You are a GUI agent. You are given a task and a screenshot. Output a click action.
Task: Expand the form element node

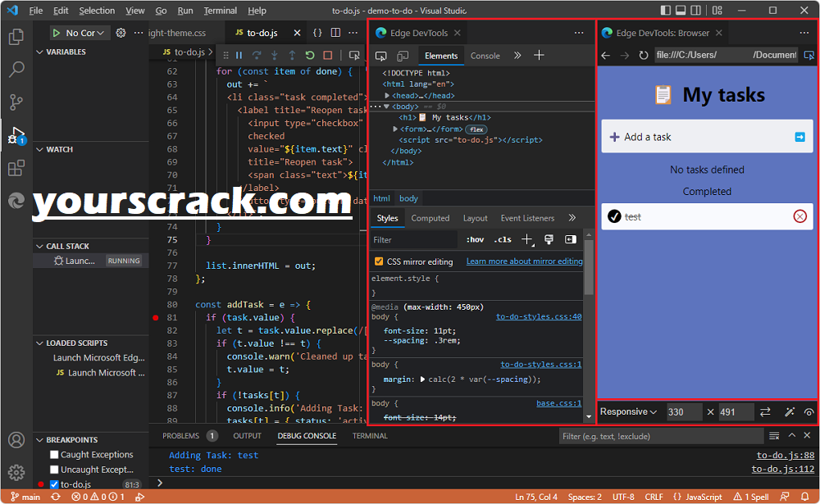395,129
